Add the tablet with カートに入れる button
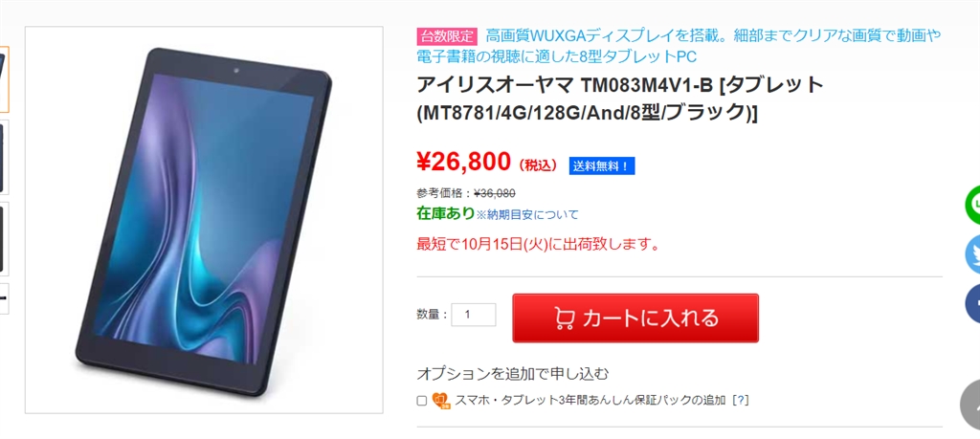The image size is (980, 439). pos(635,318)
